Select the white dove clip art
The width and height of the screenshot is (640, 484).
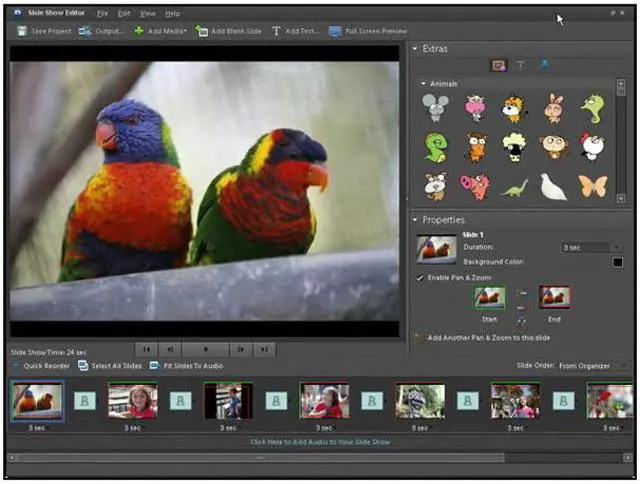[x=553, y=187]
